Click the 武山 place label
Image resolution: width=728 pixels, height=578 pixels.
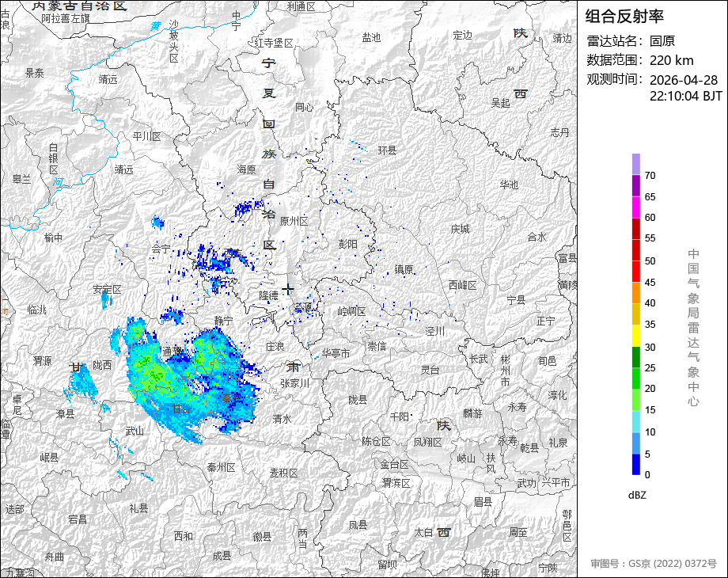pyautogui.click(x=135, y=432)
